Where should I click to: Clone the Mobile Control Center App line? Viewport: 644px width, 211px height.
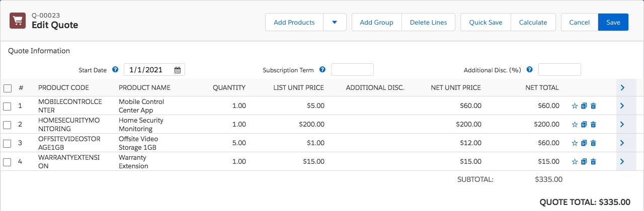pos(584,106)
